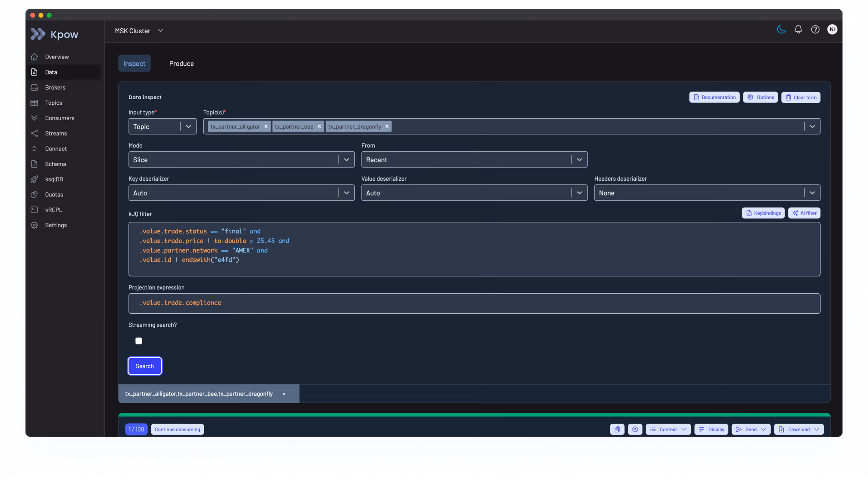Screen dimensions: 868x479
Task: Click the circular target icon beside Context
Action: [635, 429]
